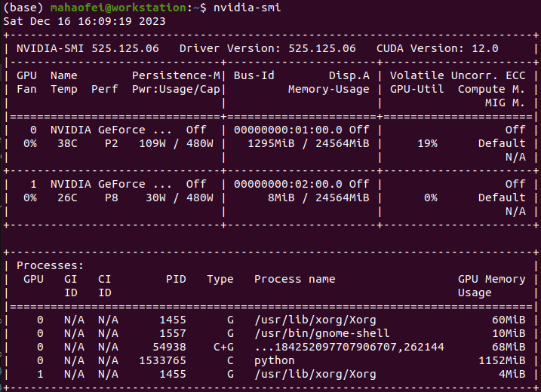Click the PID '54938'
Image resolution: width=541 pixels, height=392 pixels.
[x=170, y=347]
